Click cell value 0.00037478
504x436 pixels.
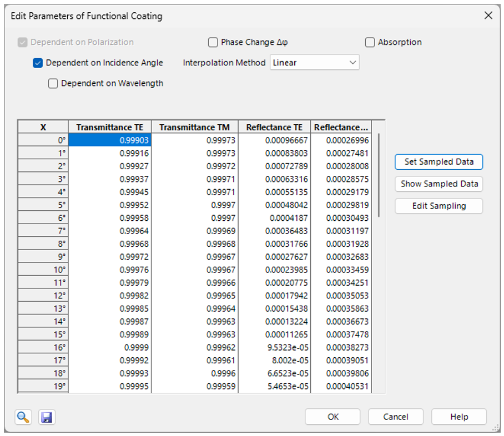341,334
